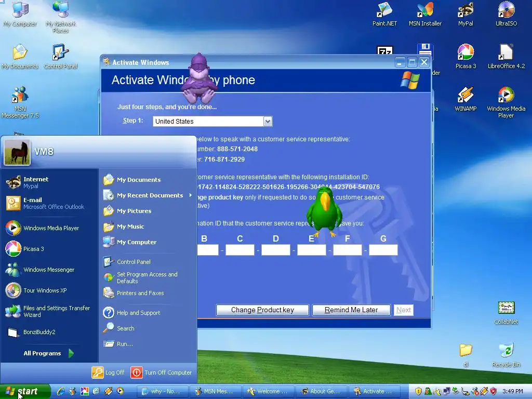Viewport: 532px width, 399px height.
Task: Open My Computer in Start menu
Action: tap(148, 242)
